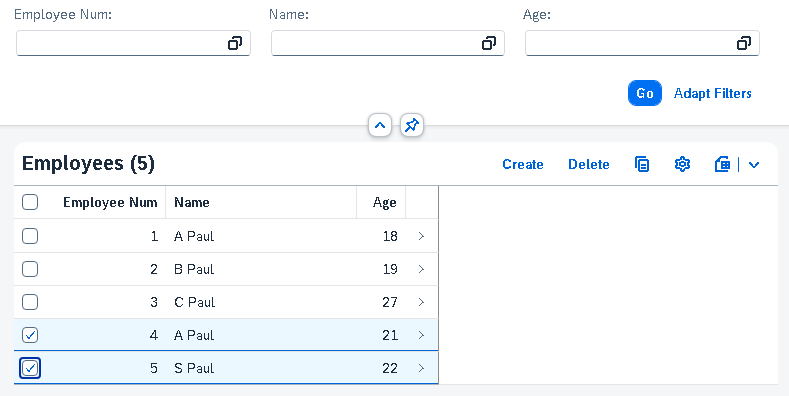Open Adapt Filters link
Screen dimensions: 789x396
pos(713,93)
